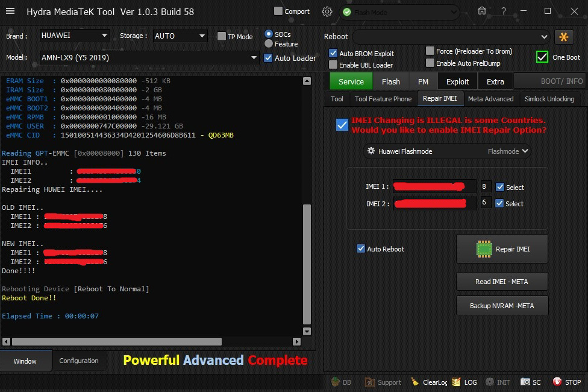
Task: Open settings via the gear icon
Action: pos(327,11)
